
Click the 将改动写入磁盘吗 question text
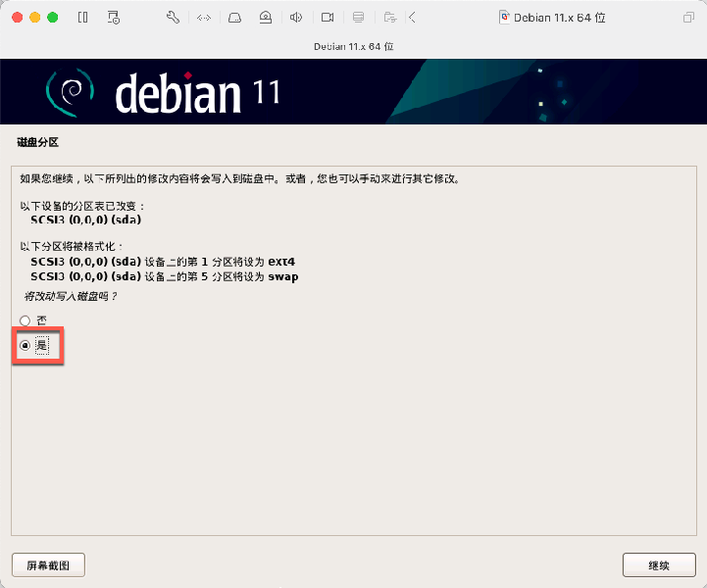pyautogui.click(x=71, y=297)
